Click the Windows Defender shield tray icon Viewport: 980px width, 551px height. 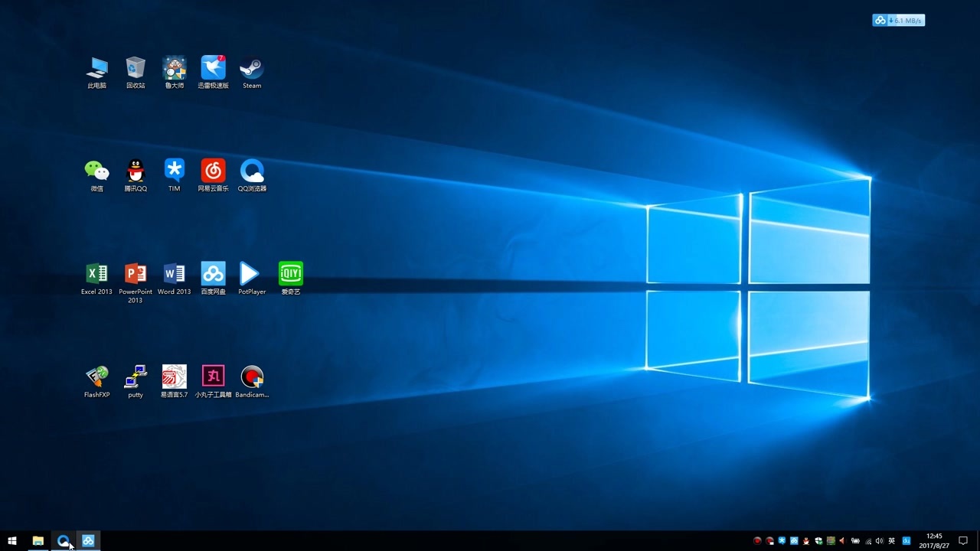click(818, 541)
